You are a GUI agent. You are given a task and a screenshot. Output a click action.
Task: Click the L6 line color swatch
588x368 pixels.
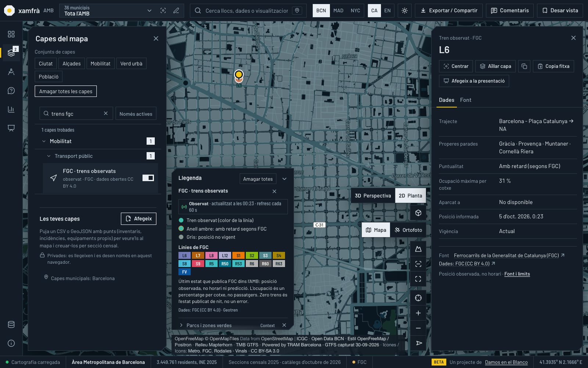[184, 255]
